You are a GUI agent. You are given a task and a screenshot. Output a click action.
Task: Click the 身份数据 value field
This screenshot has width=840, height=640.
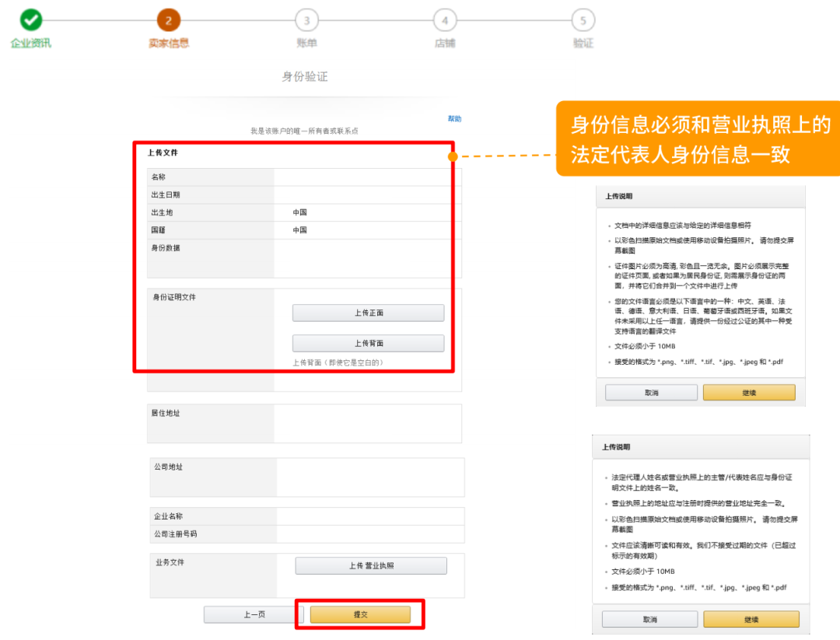(x=367, y=259)
